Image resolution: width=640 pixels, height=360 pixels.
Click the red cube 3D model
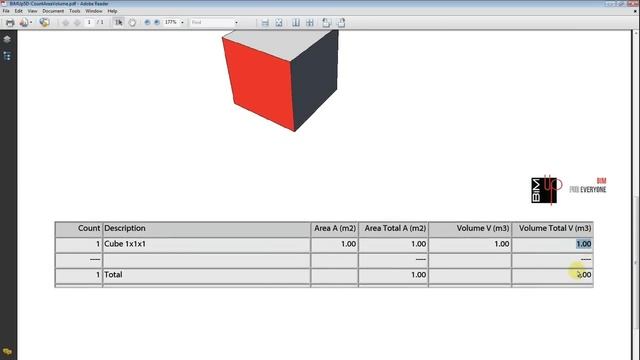(x=280, y=80)
